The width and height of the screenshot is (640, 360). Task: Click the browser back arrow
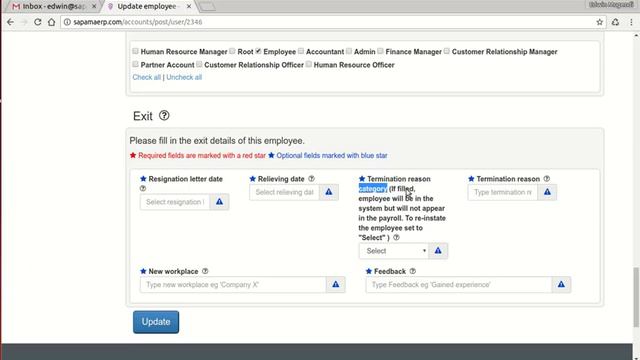[x=11, y=22]
